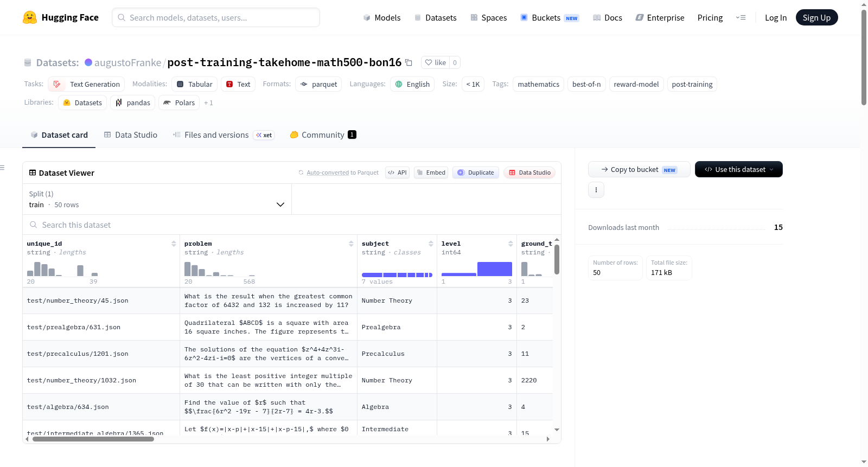Filter by the English language tag
Screen dimensions: 868x467
(412, 84)
